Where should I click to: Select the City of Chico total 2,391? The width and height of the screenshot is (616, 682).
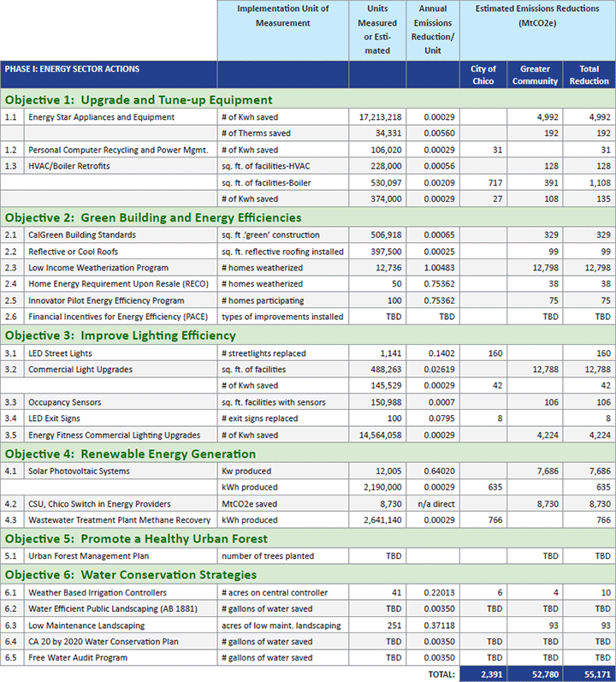pos(483,674)
